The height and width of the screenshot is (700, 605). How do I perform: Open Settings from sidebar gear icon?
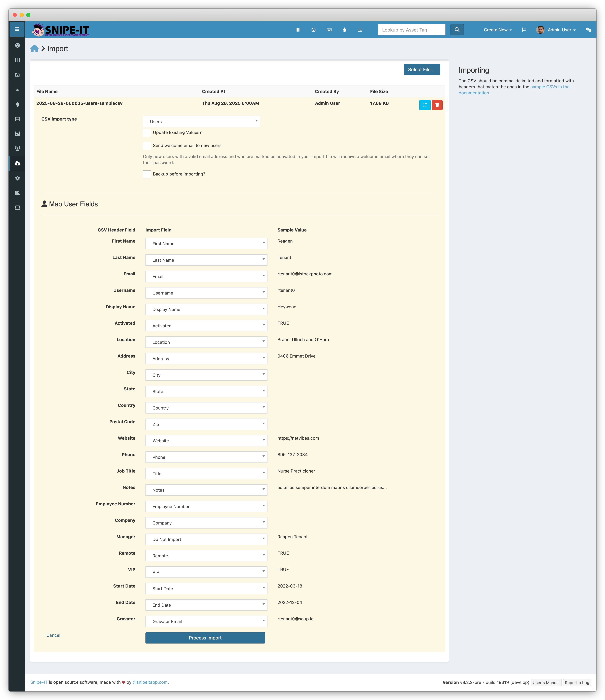point(18,178)
